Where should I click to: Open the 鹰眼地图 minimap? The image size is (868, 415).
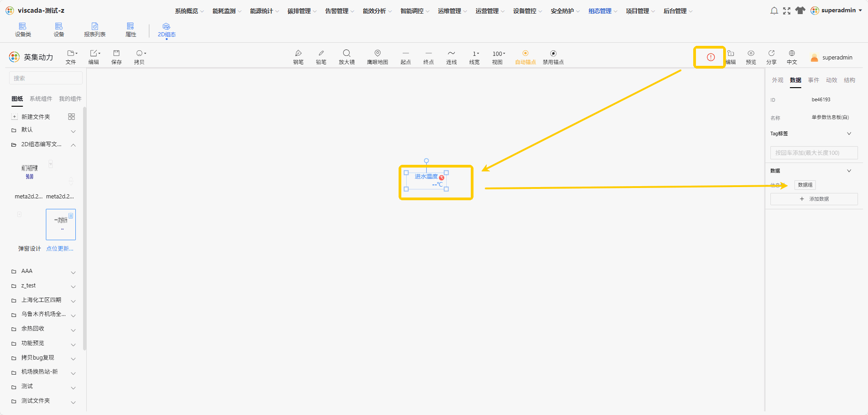coord(377,57)
